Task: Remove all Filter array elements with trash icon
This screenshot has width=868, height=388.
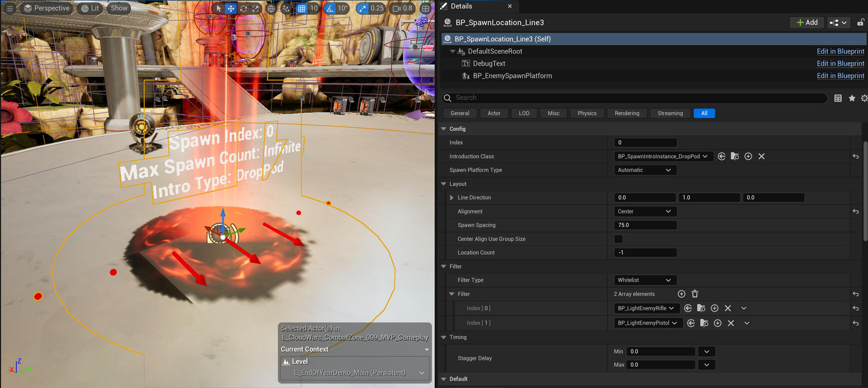Action: point(695,294)
